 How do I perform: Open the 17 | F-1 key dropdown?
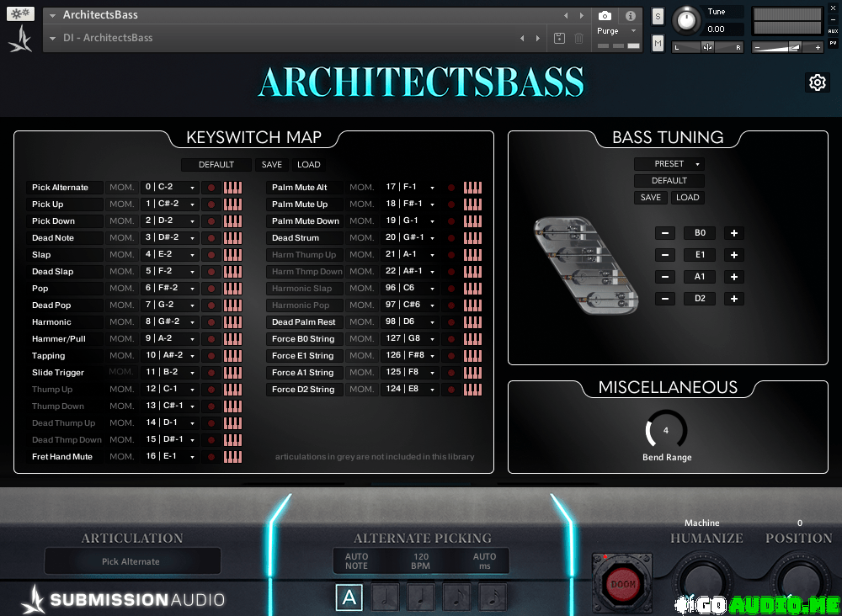pyautogui.click(x=410, y=188)
